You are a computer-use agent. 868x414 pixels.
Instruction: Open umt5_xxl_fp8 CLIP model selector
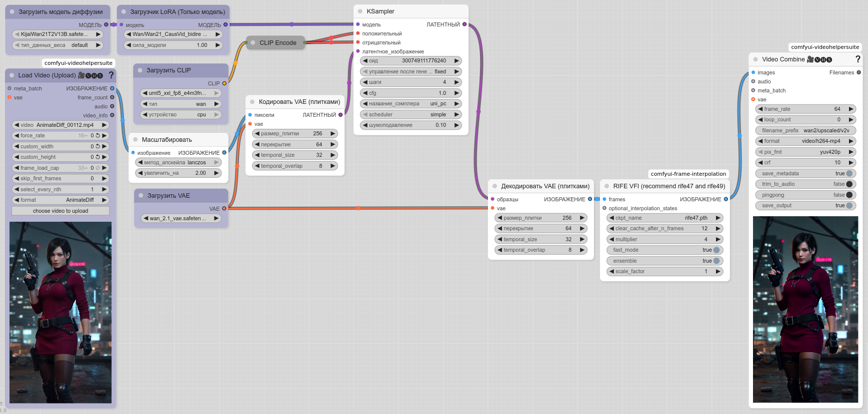click(181, 93)
